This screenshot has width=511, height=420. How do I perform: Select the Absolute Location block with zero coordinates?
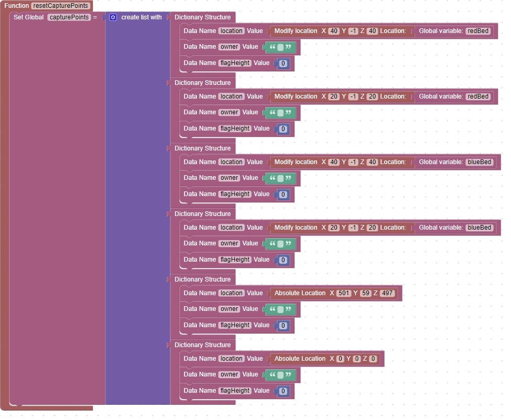coord(300,359)
